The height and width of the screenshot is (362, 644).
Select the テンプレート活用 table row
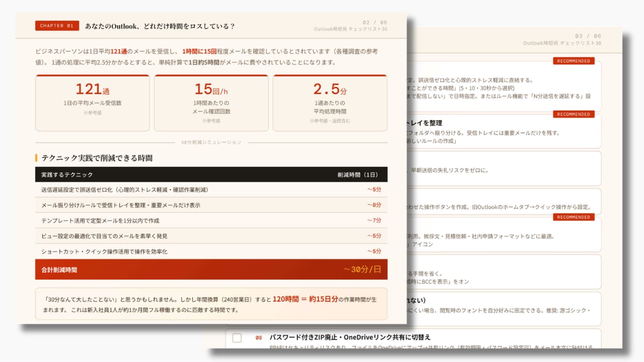pos(211,220)
